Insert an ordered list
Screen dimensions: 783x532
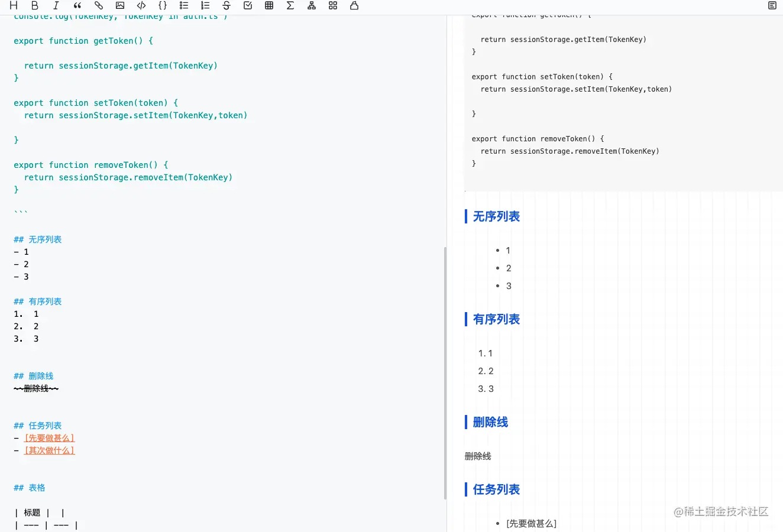tap(205, 5)
